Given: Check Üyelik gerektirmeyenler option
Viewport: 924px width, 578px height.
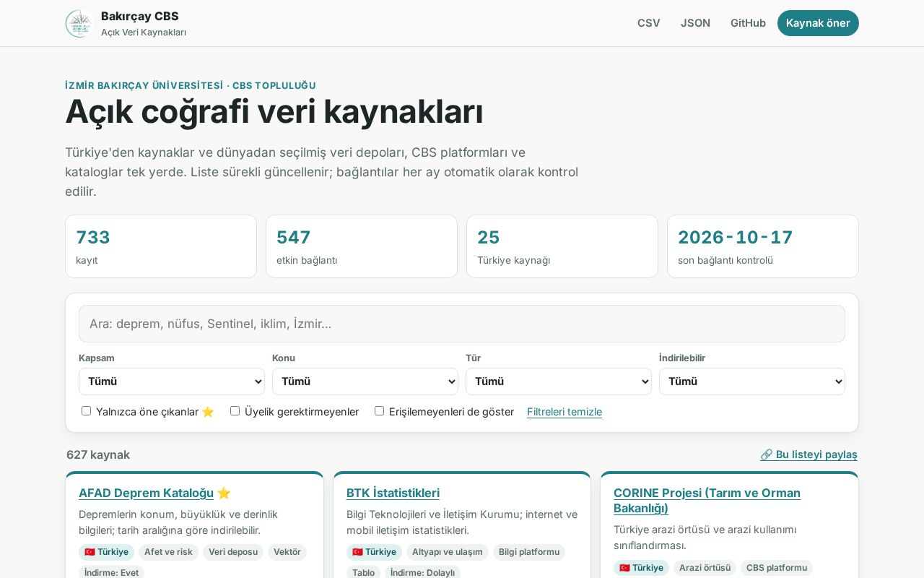Looking at the screenshot, I should coord(235,411).
